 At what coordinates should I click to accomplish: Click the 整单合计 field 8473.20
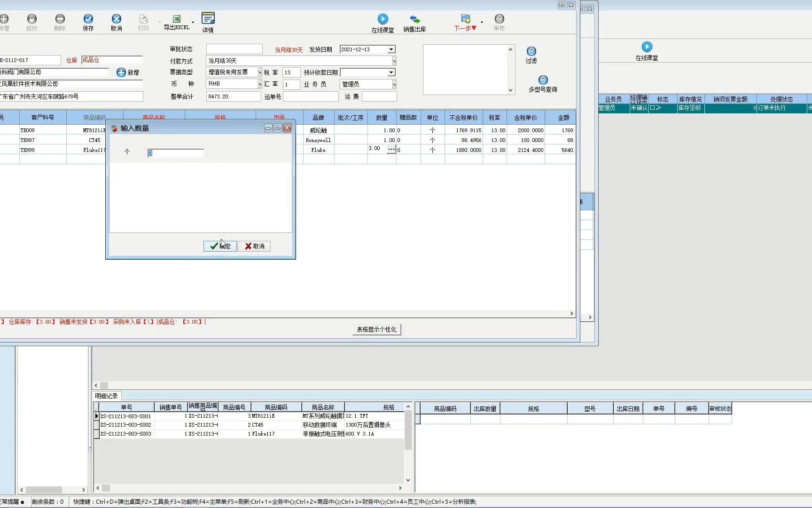pos(233,96)
